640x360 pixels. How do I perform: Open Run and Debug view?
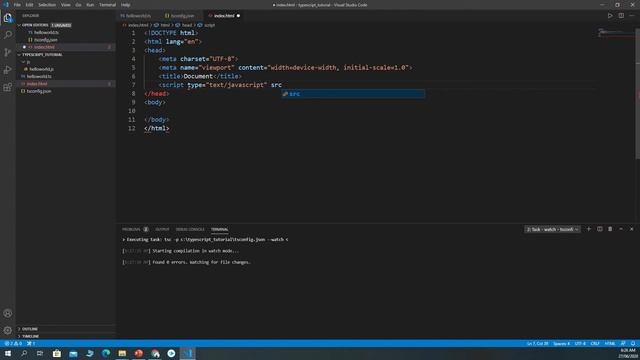[8, 70]
